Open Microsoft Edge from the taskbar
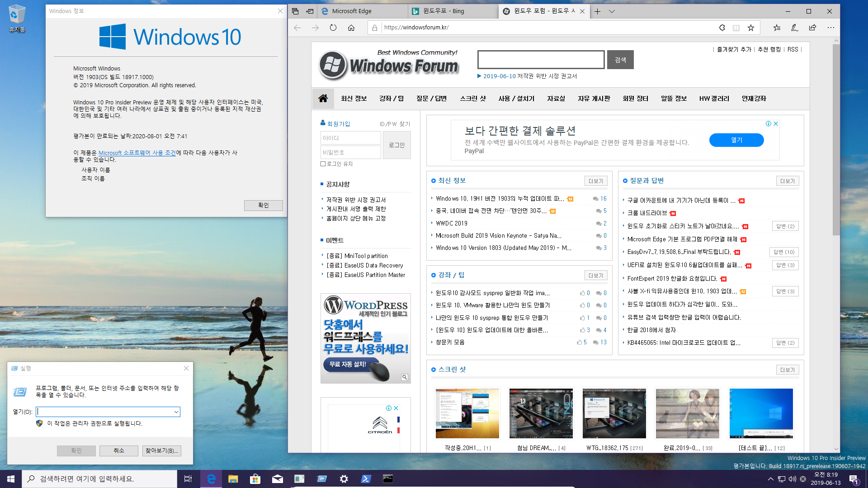Image resolution: width=868 pixels, height=488 pixels. 211,479
